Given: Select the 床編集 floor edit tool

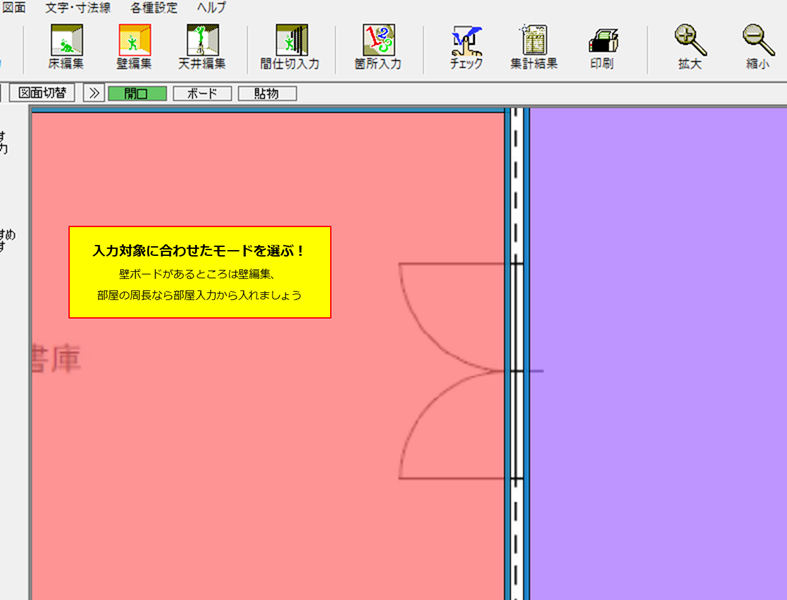Looking at the screenshot, I should click(66, 47).
